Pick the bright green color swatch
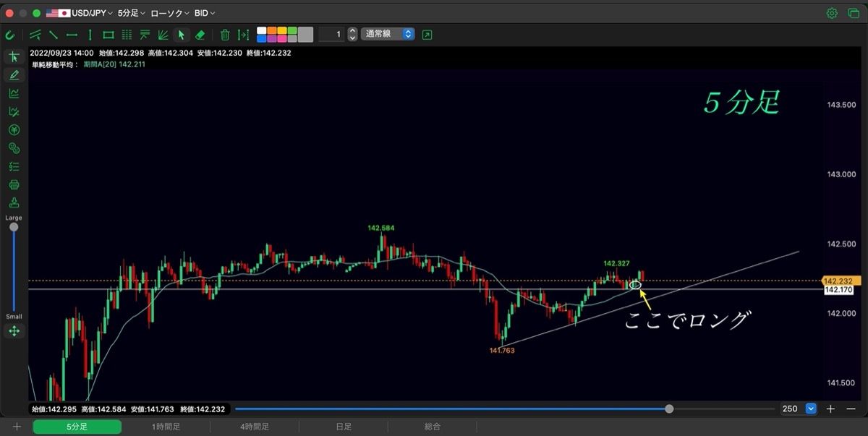 (x=292, y=31)
